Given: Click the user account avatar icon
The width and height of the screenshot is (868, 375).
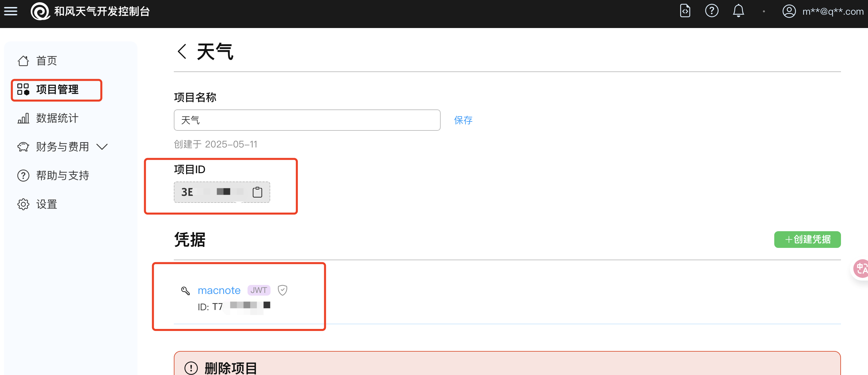Looking at the screenshot, I should [x=789, y=11].
